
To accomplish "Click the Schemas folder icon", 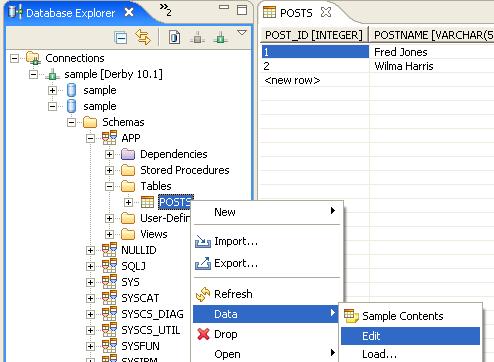I will [x=90, y=122].
